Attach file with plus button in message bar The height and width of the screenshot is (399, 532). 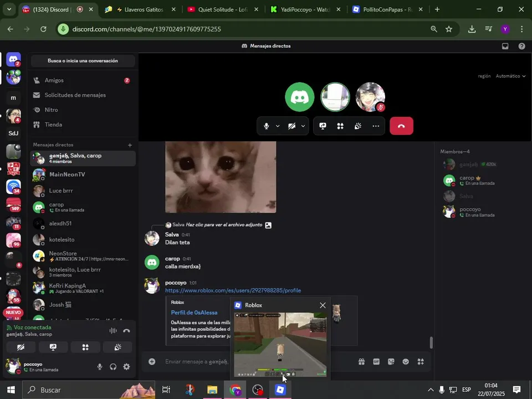[x=152, y=362]
